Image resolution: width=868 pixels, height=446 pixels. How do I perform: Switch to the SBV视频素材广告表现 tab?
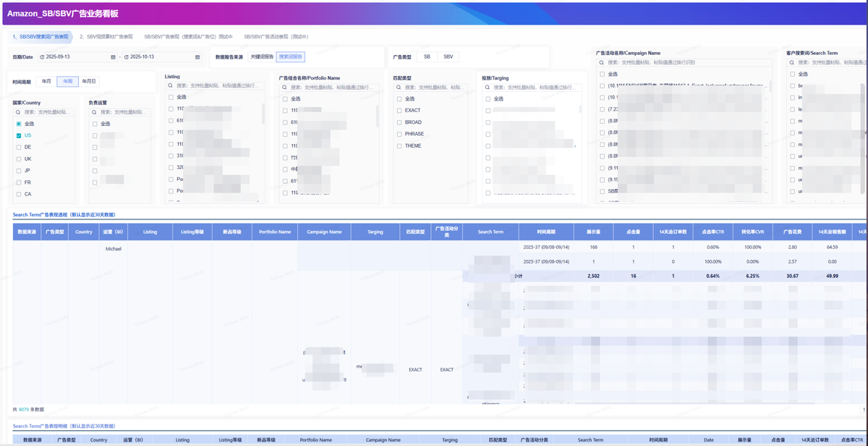[106, 36]
